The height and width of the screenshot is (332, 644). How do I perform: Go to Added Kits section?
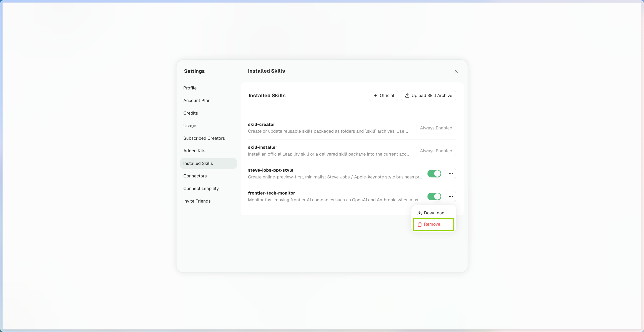coord(208,151)
